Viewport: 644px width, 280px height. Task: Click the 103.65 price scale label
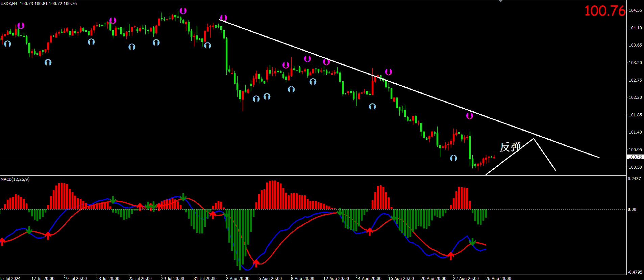635,45
